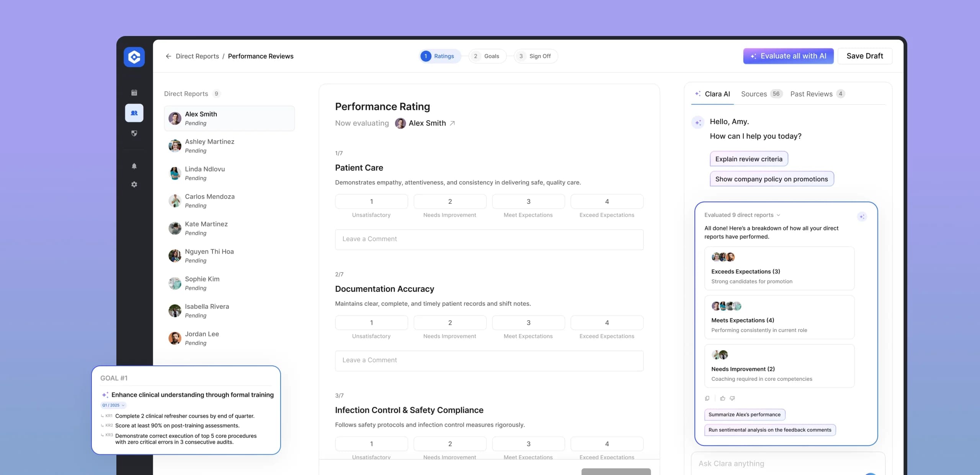Open Alex Smith profile arrow icon

(x=452, y=123)
